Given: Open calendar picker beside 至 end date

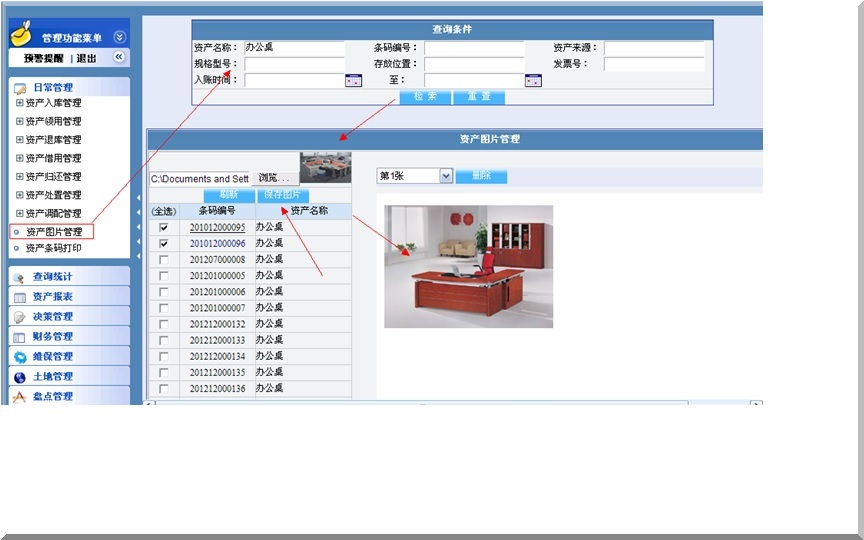Looking at the screenshot, I should pos(533,81).
